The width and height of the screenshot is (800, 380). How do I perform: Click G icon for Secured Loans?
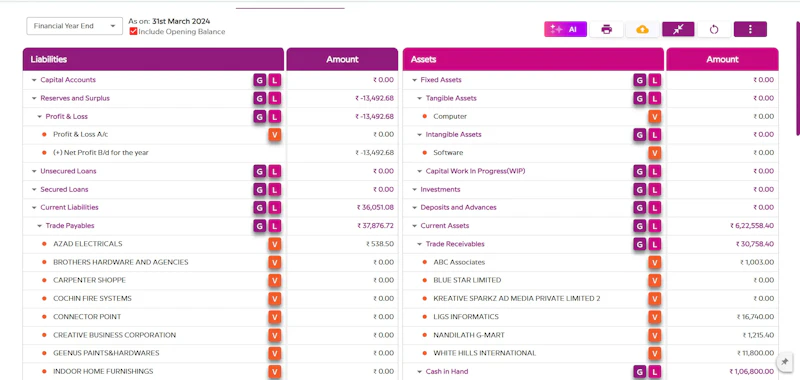coord(260,190)
